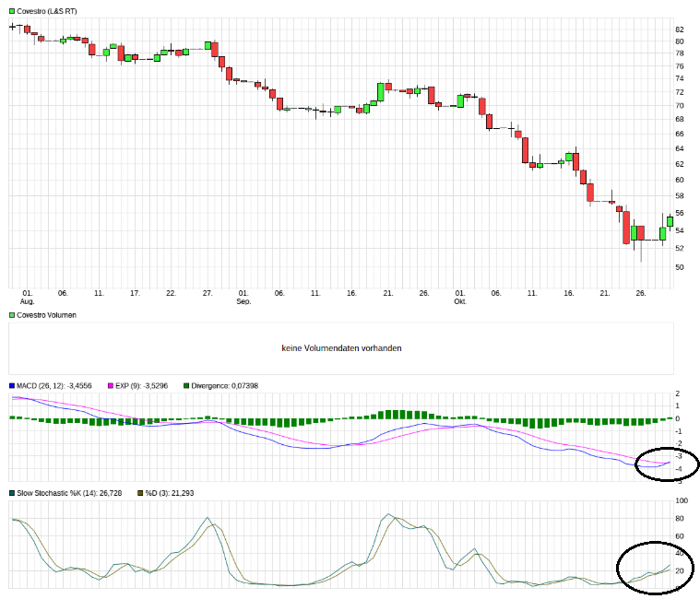Click the Covestro Volumen label
The width and height of the screenshot is (700, 599).
(46, 315)
